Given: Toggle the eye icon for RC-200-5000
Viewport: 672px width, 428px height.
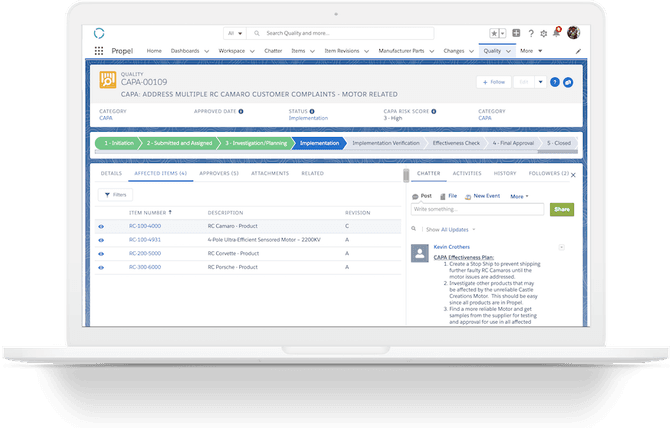Looking at the screenshot, I should tap(101, 254).
